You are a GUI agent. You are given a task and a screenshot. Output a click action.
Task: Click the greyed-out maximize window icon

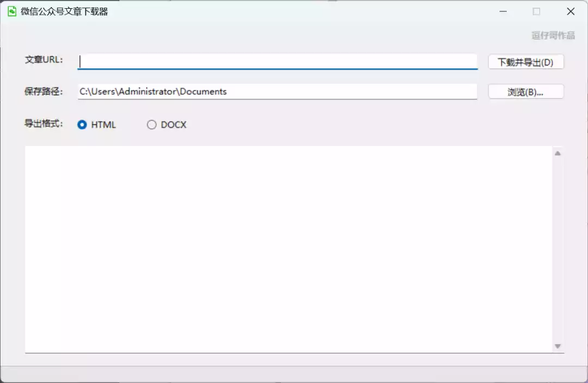536,11
